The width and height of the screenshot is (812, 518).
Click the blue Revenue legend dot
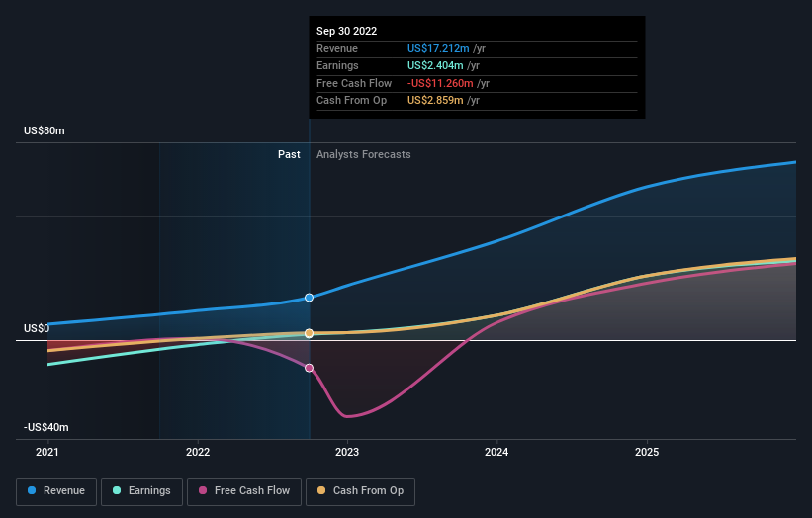coord(32,490)
